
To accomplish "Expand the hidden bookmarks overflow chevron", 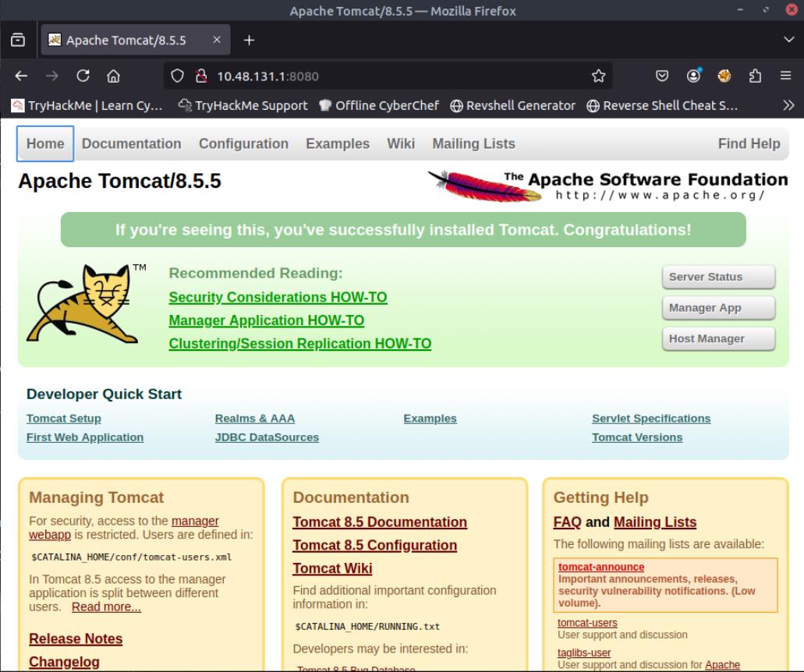I will tap(788, 105).
